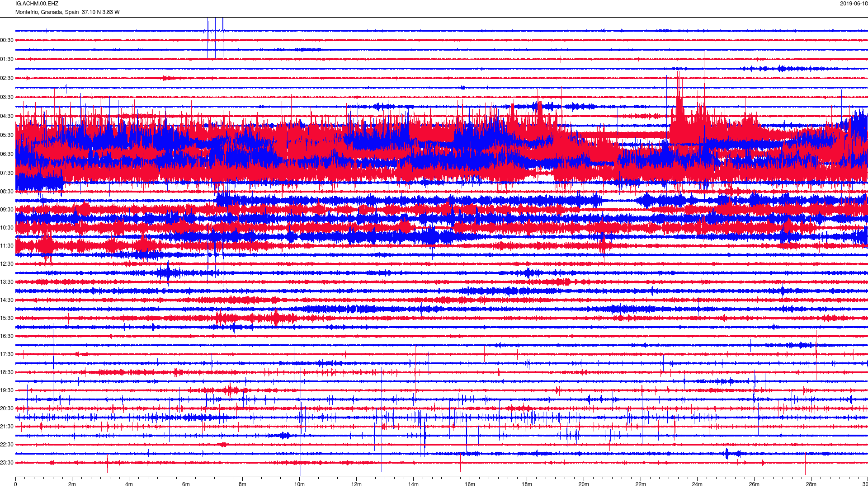Select the 00:30 time row label

tap(7, 40)
